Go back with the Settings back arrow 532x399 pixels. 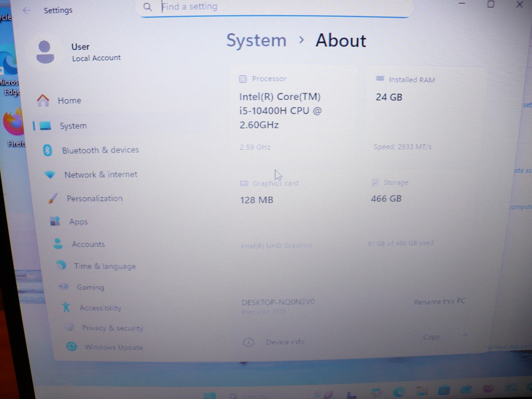pos(27,10)
